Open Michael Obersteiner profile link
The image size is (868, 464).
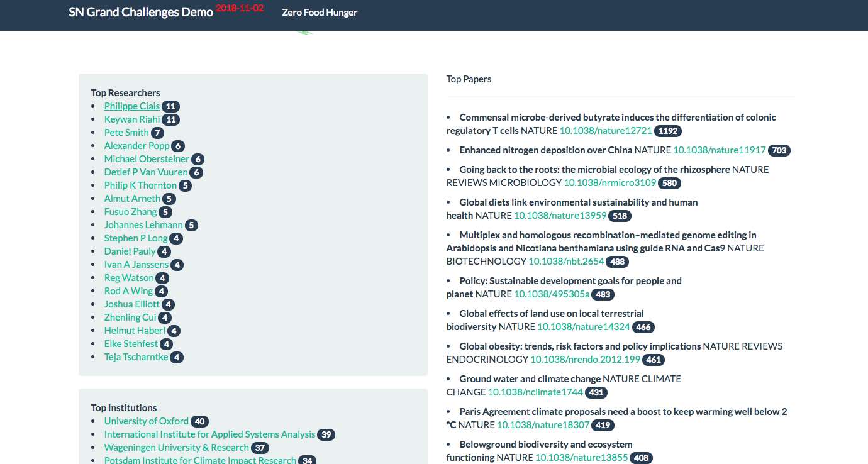pos(147,159)
